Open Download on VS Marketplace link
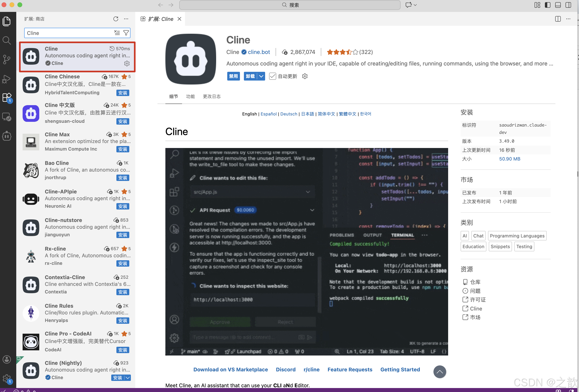 coord(230,370)
